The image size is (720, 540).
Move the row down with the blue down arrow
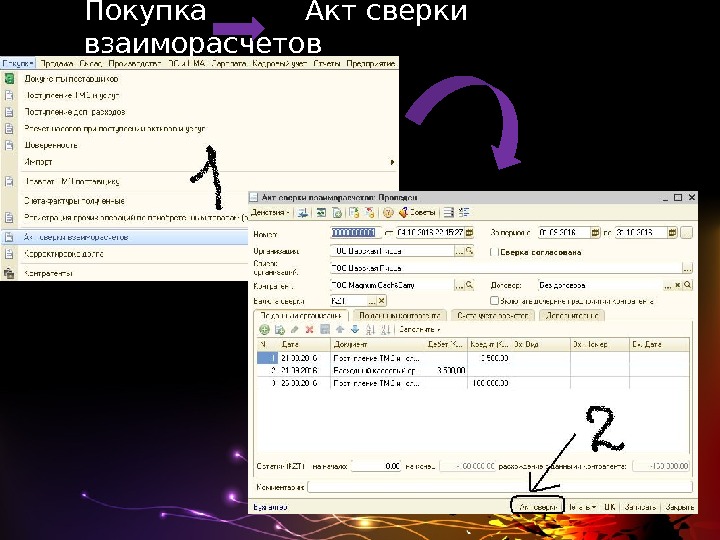pyautogui.click(x=354, y=329)
